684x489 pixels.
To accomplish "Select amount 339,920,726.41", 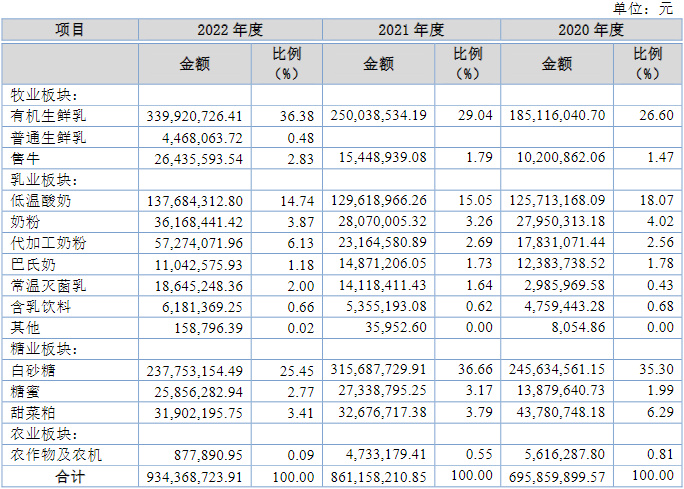I will click(x=194, y=116).
